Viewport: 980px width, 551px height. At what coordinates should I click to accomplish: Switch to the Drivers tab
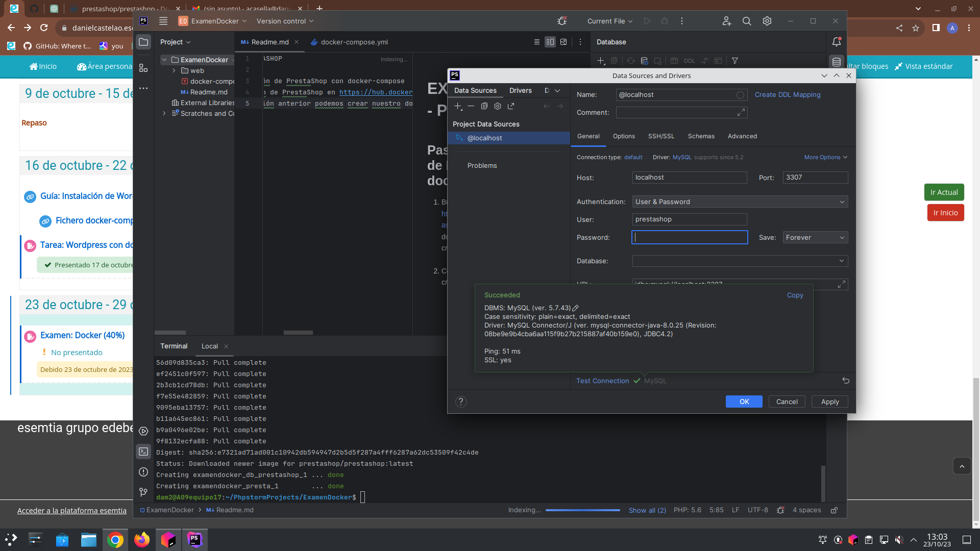(x=520, y=90)
